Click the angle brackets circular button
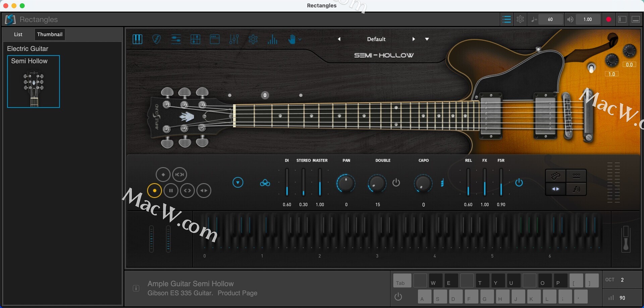This screenshot has height=308, width=644. pos(187,191)
